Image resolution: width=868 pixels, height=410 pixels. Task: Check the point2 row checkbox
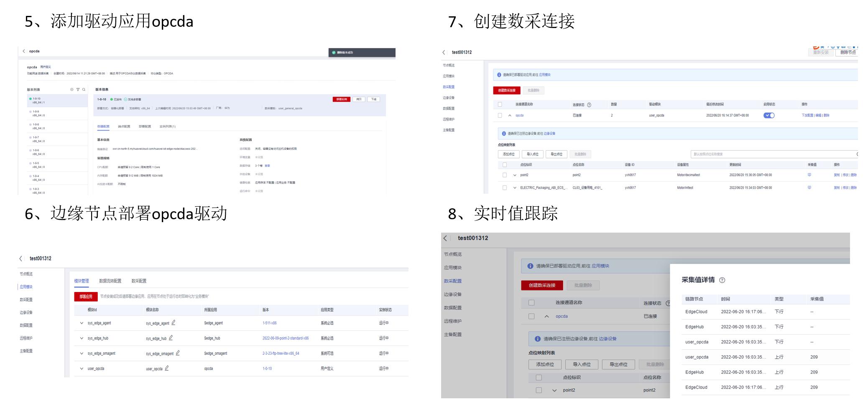[505, 175]
